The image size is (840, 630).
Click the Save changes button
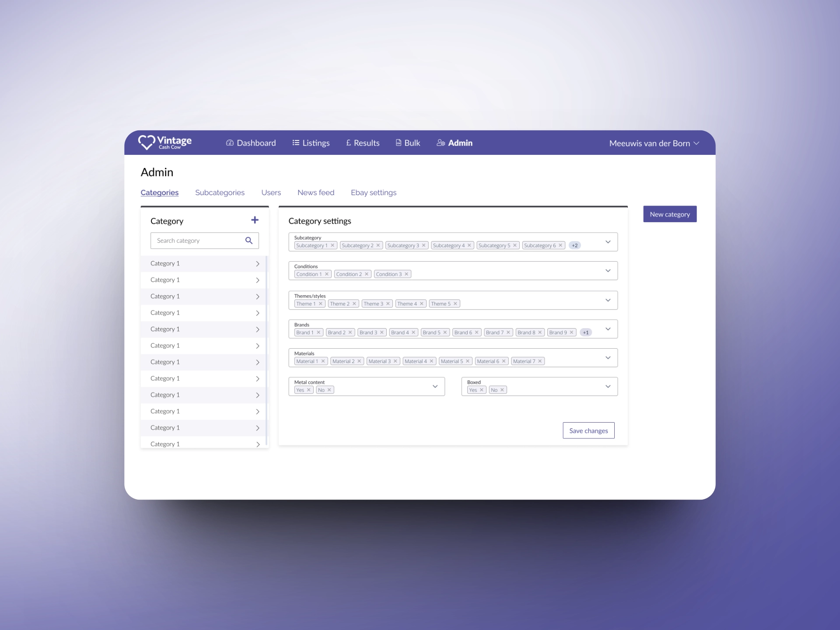[x=589, y=430]
